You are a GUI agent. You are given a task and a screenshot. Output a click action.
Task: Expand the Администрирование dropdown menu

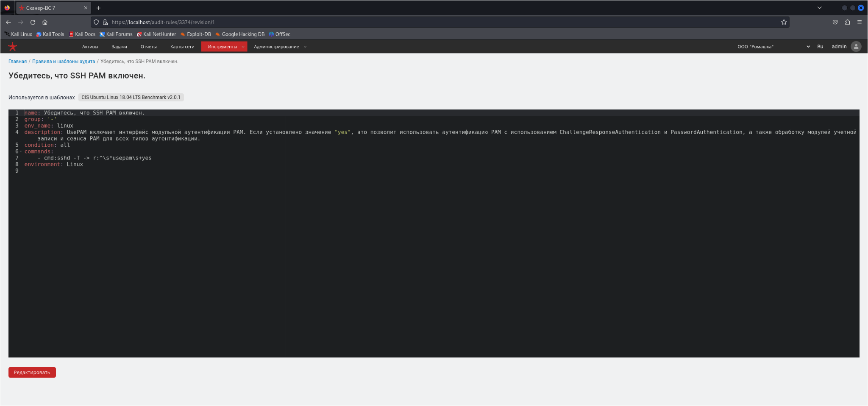click(280, 47)
